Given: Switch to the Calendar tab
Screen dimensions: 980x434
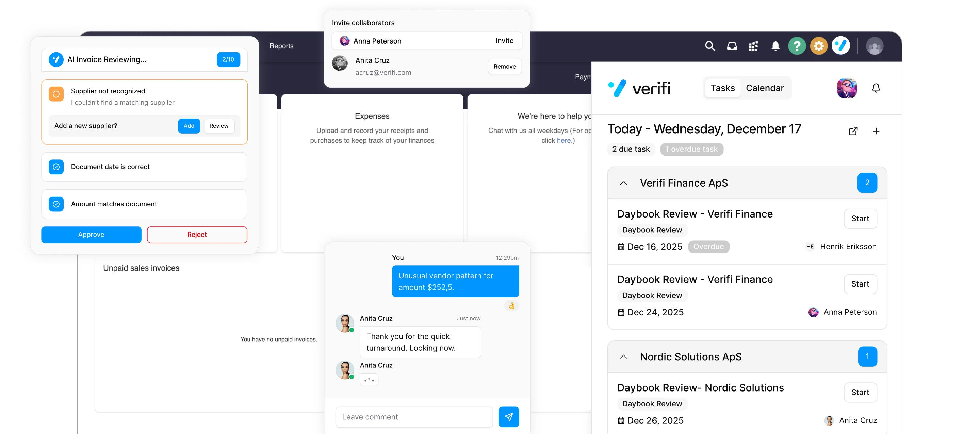Looking at the screenshot, I should click(764, 88).
